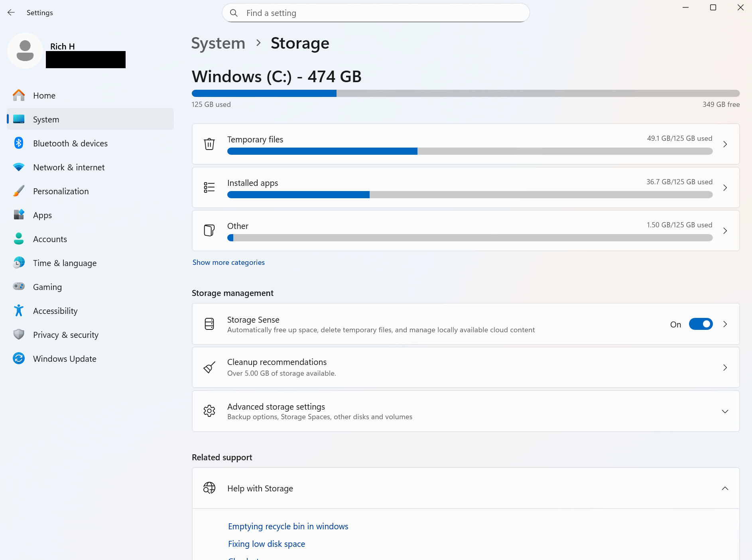Click "49.1 GB/125 GB used" value
The image size is (752, 560).
click(679, 138)
